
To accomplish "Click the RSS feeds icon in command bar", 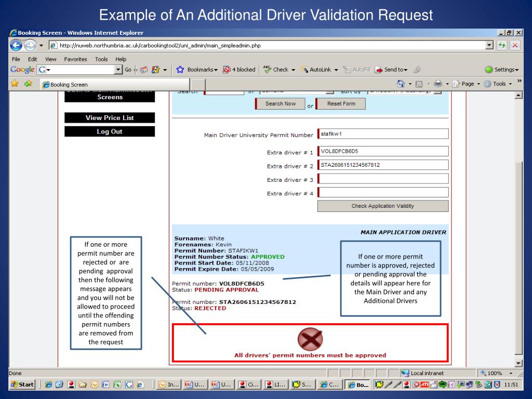I will coord(419,84).
